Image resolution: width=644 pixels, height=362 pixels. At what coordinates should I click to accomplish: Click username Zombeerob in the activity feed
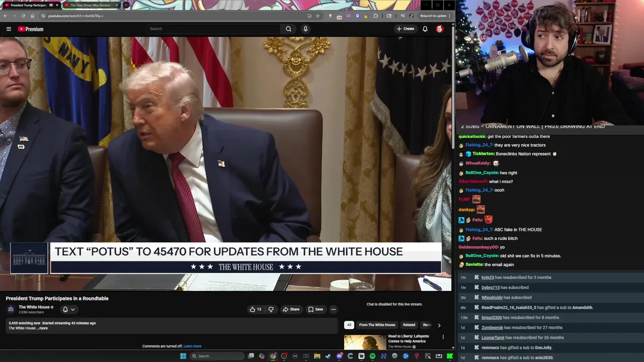[493, 328]
